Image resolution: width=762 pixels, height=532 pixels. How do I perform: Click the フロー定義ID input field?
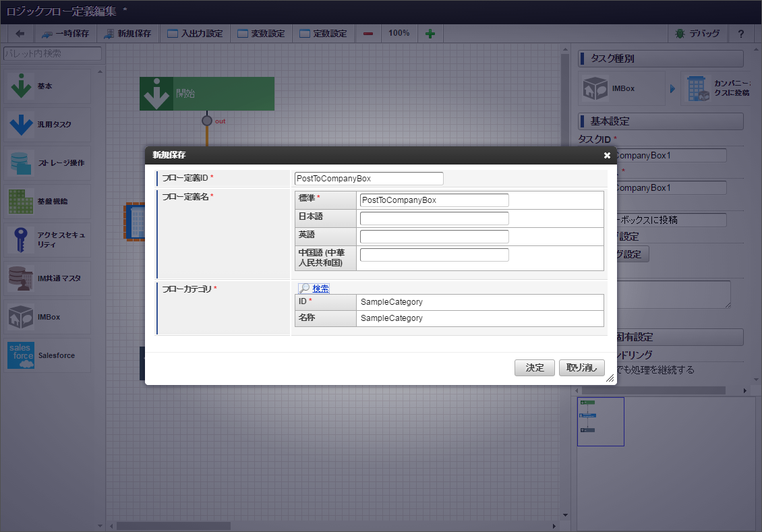click(x=369, y=178)
